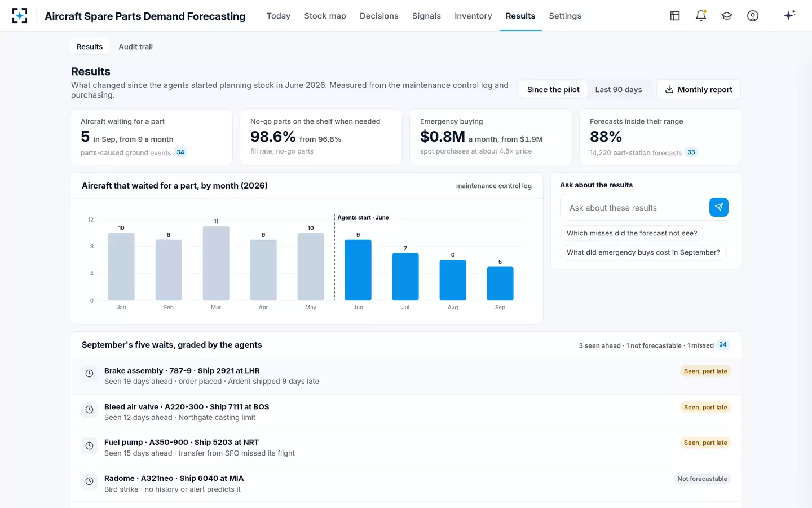Screen dimensions: 812x508
Task: Click the Feb bar in the chart
Action: 169,270
